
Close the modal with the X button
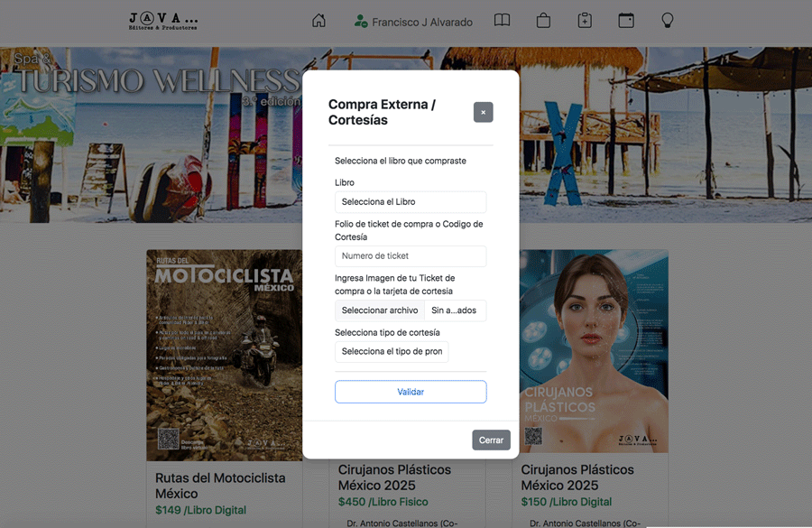point(483,112)
